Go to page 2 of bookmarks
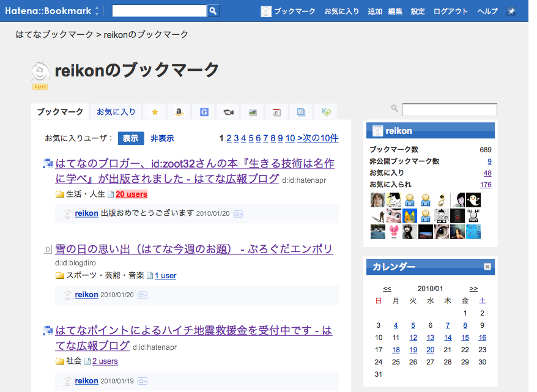 point(229,138)
